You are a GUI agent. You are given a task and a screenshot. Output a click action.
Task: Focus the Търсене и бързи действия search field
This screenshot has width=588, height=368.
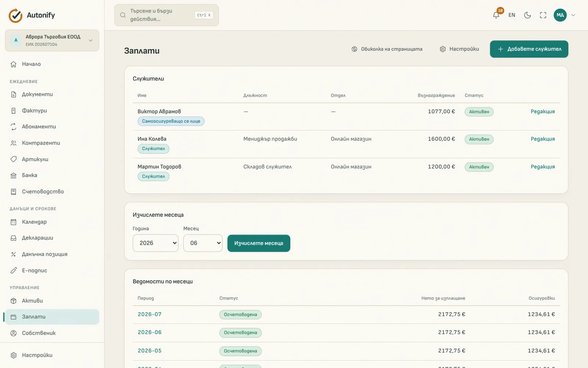click(x=166, y=15)
